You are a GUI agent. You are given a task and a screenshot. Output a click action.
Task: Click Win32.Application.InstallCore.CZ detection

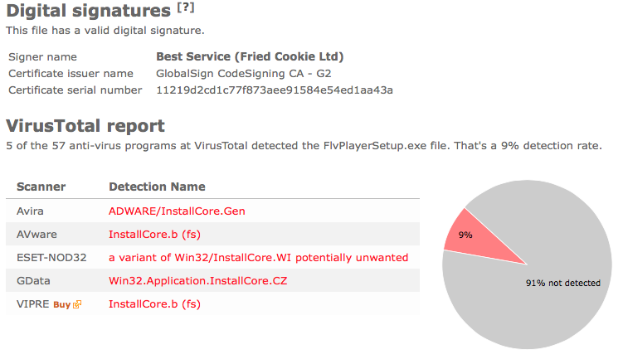click(x=198, y=280)
